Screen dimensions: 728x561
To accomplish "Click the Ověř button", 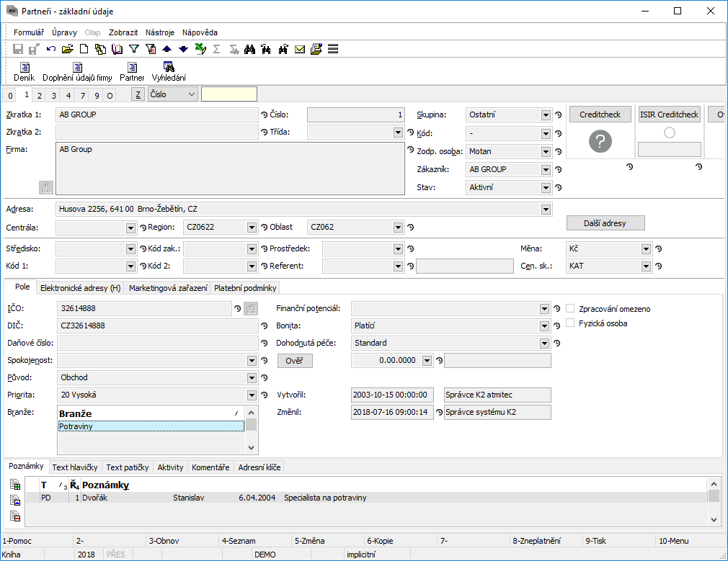I will click(294, 361).
